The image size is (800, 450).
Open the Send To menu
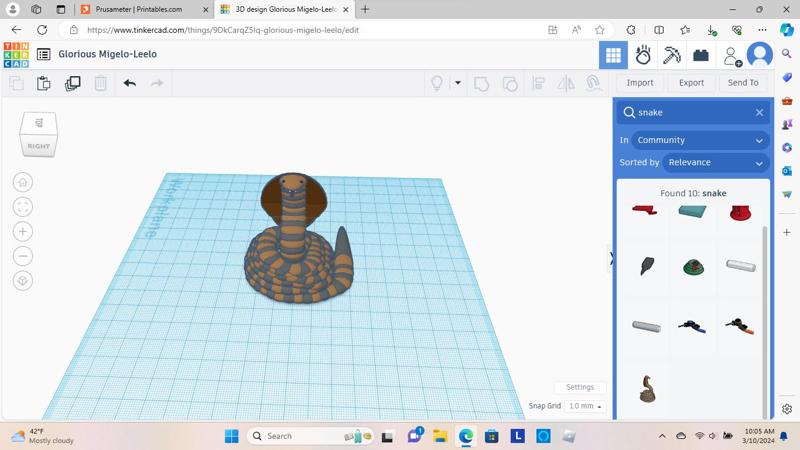click(743, 83)
